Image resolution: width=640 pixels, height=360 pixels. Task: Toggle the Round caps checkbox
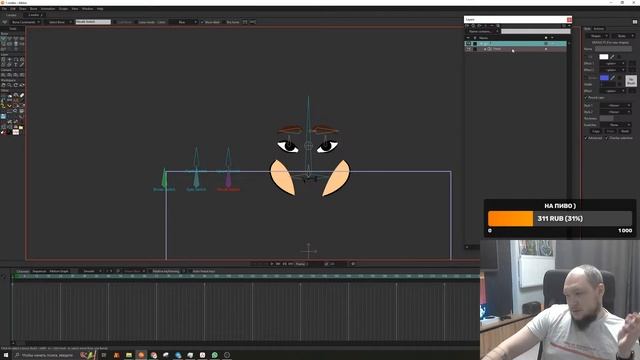586,98
